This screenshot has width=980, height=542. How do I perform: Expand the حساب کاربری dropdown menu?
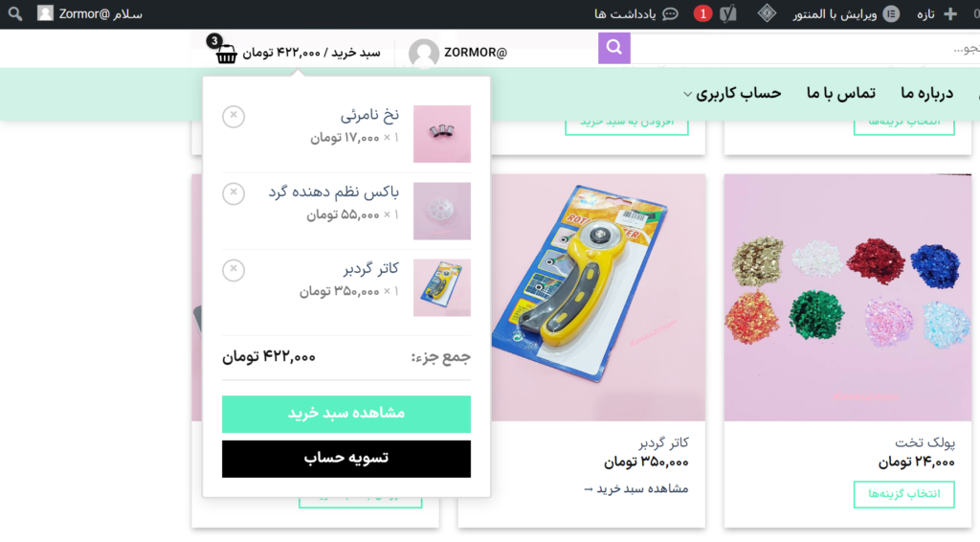click(732, 94)
